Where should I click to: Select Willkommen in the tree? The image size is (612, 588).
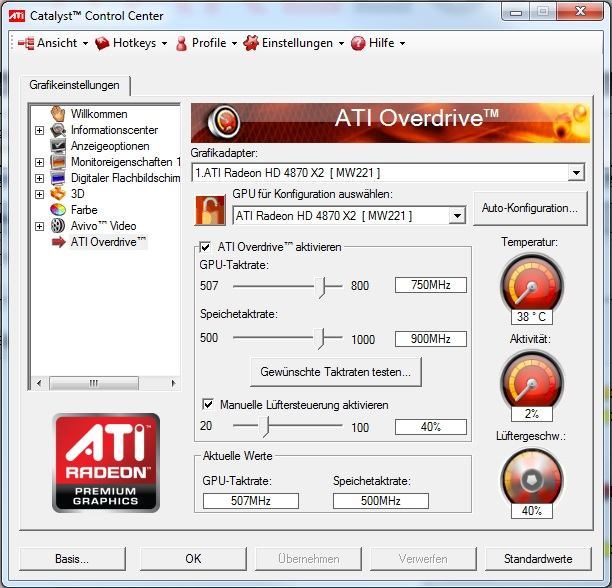point(99,114)
